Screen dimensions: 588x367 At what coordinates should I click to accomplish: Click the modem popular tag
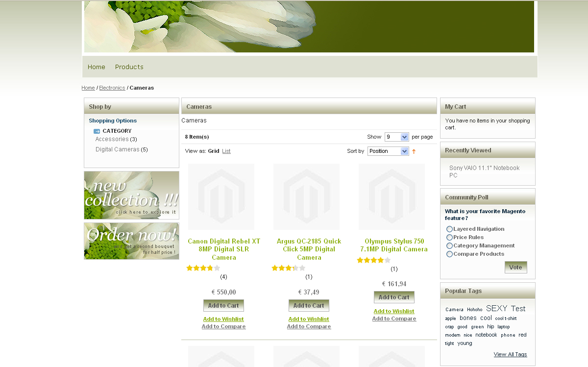pos(453,336)
